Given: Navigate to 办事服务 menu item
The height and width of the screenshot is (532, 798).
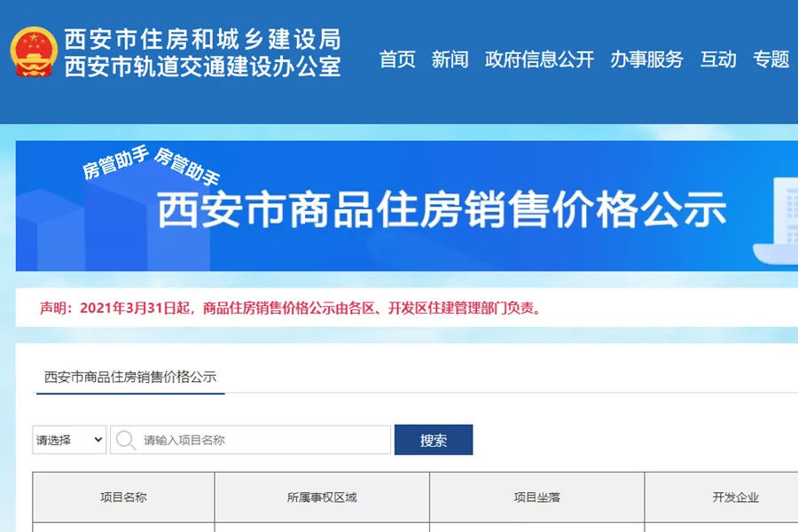Looking at the screenshot, I should pyautogui.click(x=647, y=60).
